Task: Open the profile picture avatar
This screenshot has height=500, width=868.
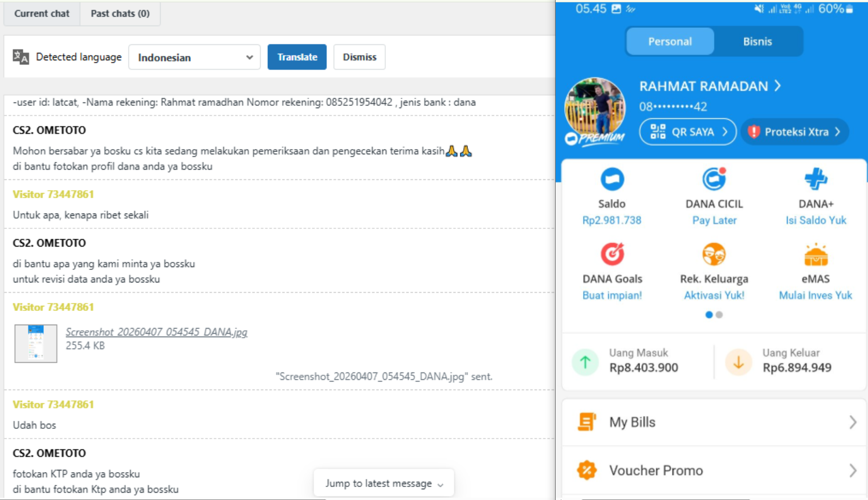Action: 594,108
